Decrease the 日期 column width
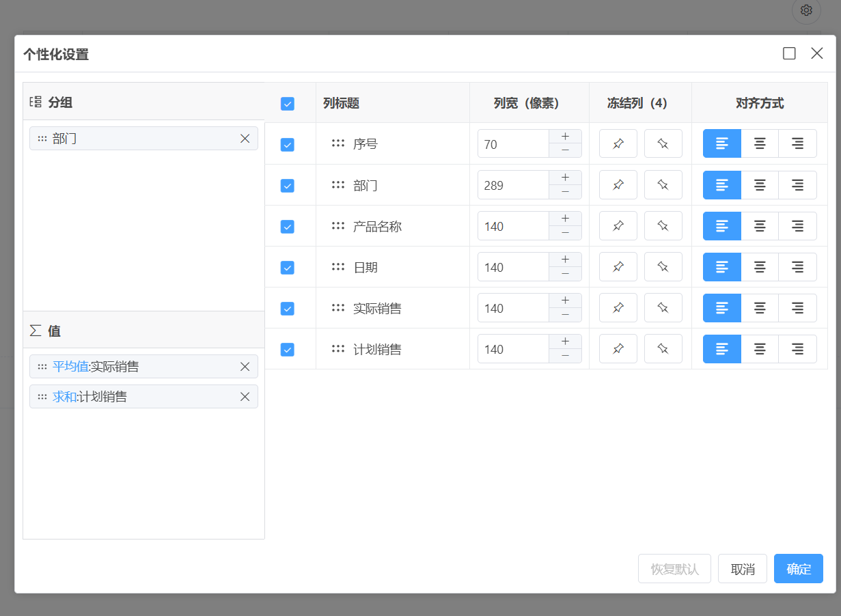 [x=565, y=274]
